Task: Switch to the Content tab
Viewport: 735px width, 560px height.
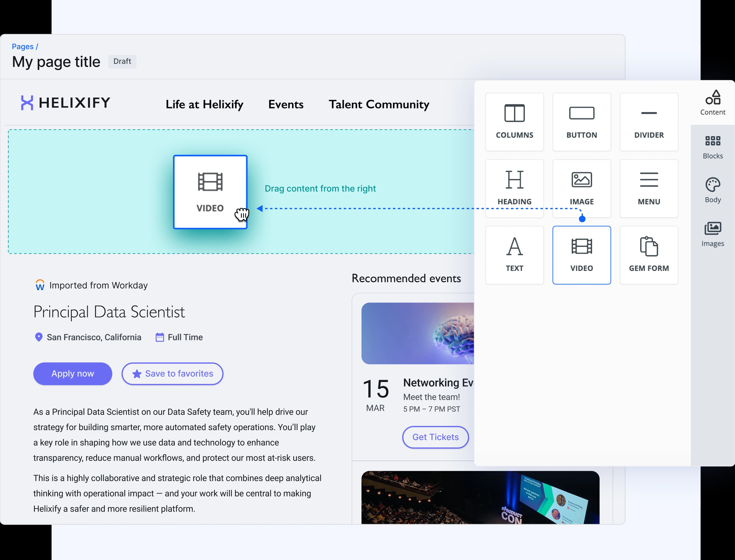Action: click(713, 103)
